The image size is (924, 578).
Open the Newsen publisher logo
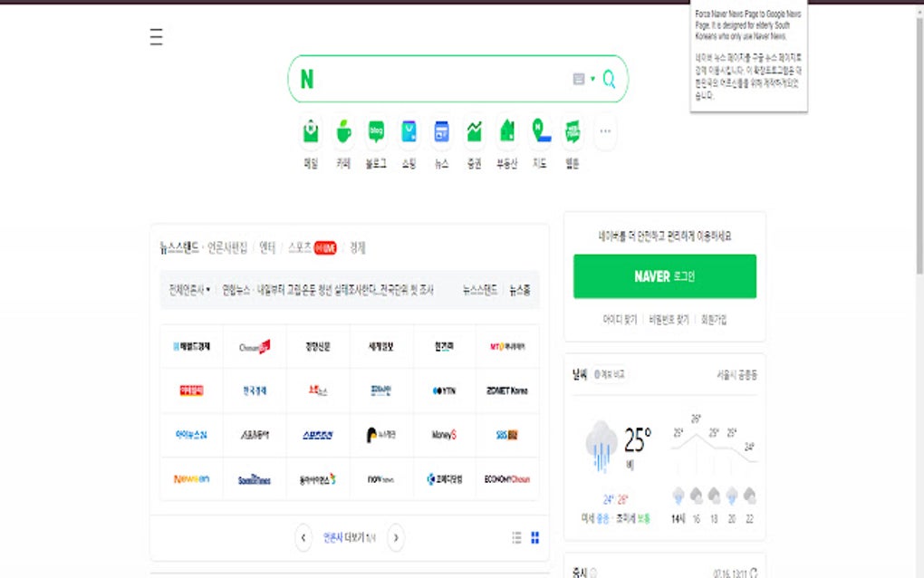coord(191,479)
